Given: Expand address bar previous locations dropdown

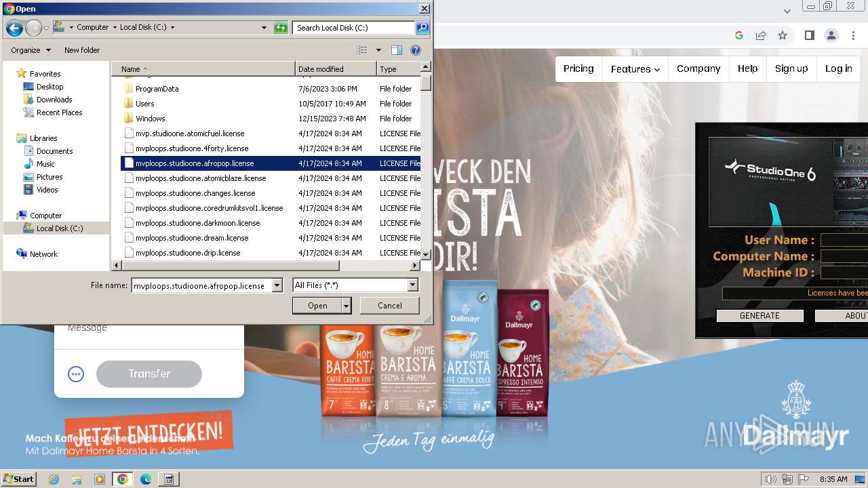Looking at the screenshot, I should pyautogui.click(x=264, y=28).
